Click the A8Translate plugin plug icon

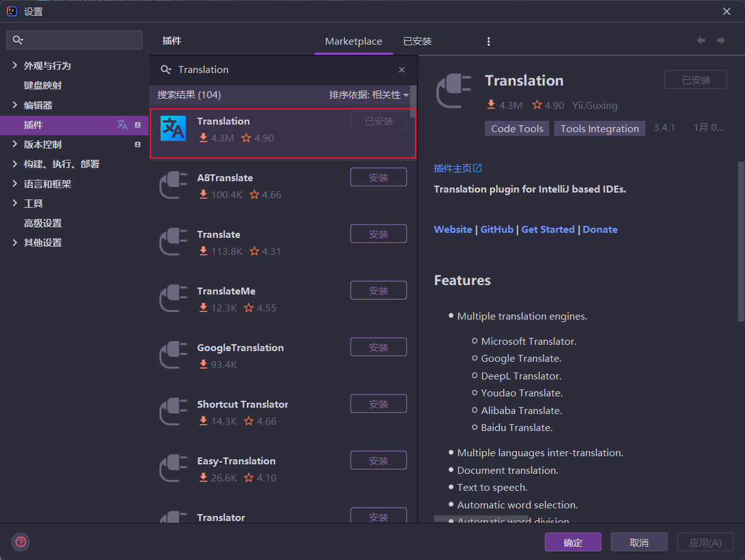coord(173,185)
